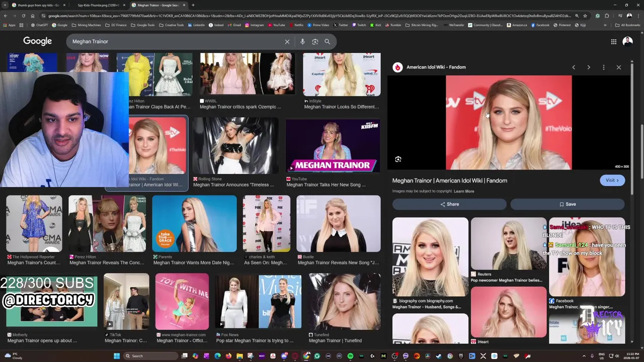Open the Netflix bookmark
The image size is (644, 362).
[x=297, y=25]
